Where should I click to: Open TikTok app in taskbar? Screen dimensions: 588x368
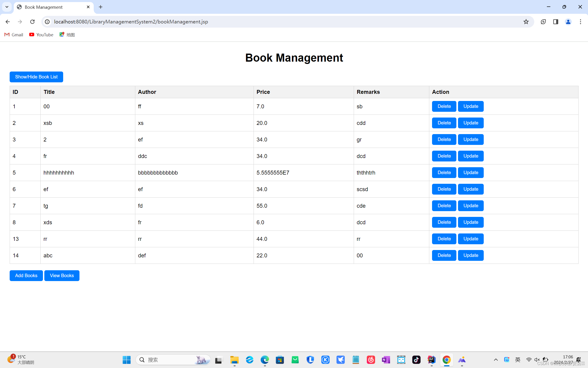[x=416, y=360]
